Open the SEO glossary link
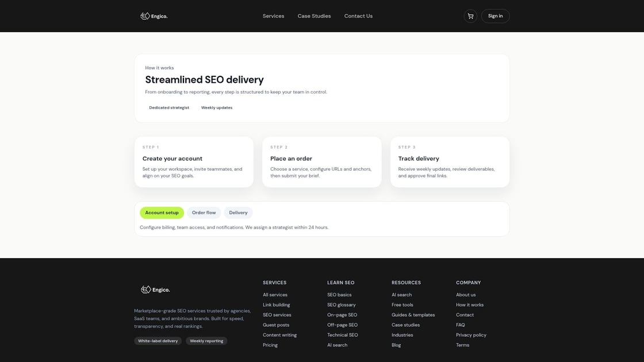644x362 pixels. [342, 304]
